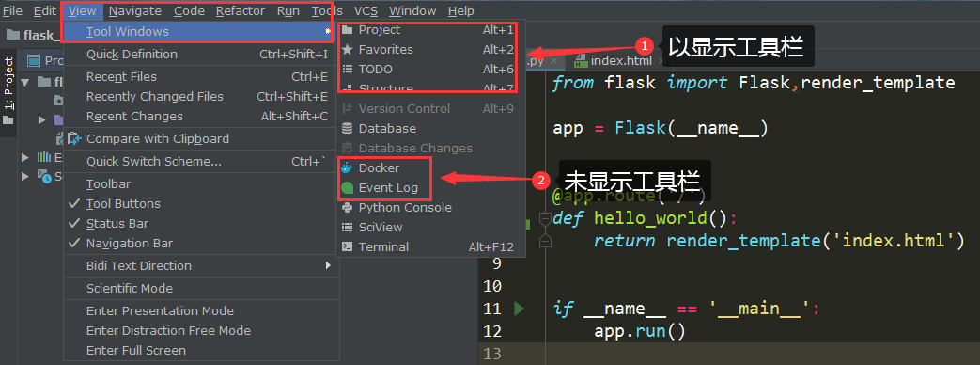This screenshot has width=980, height=365.
Task: Click the fold marker beside the return line
Action: click(x=545, y=241)
